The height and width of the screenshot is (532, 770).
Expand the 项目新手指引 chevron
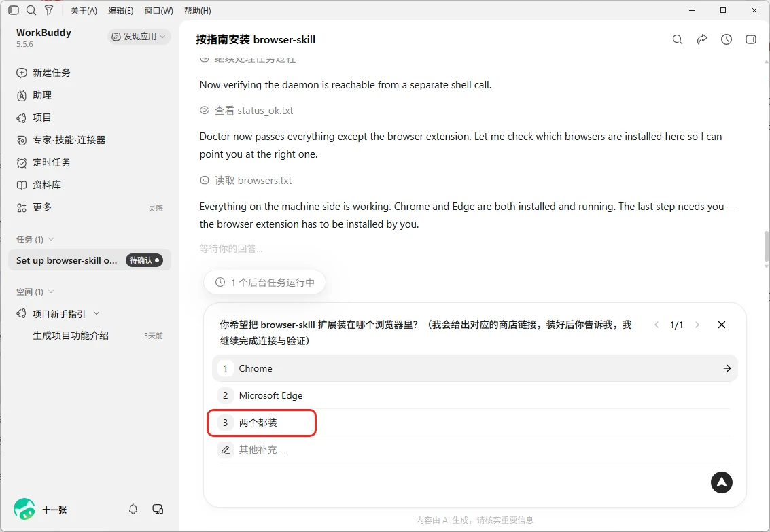tap(97, 313)
